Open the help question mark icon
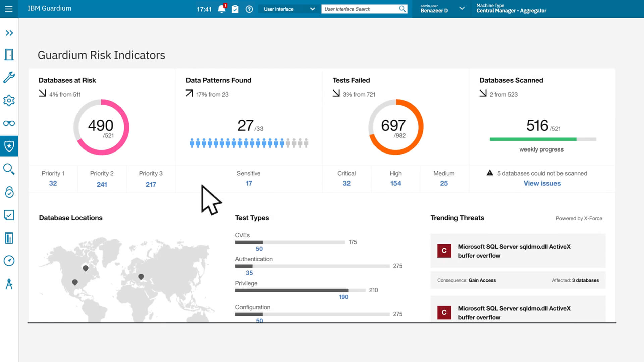The width and height of the screenshot is (644, 362). tap(249, 9)
